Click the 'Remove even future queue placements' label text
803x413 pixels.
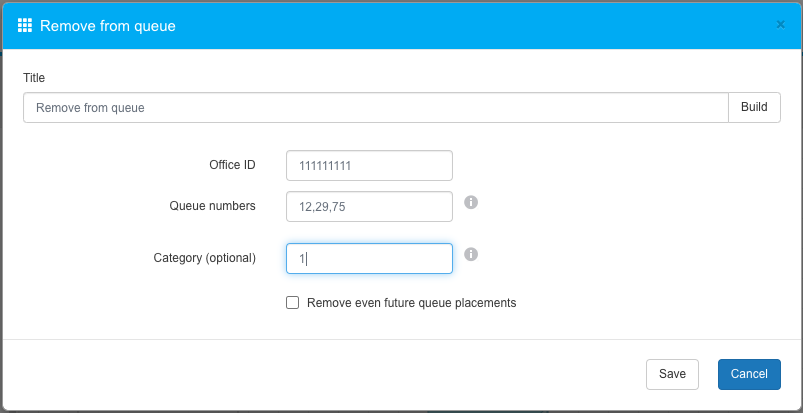[x=411, y=302]
